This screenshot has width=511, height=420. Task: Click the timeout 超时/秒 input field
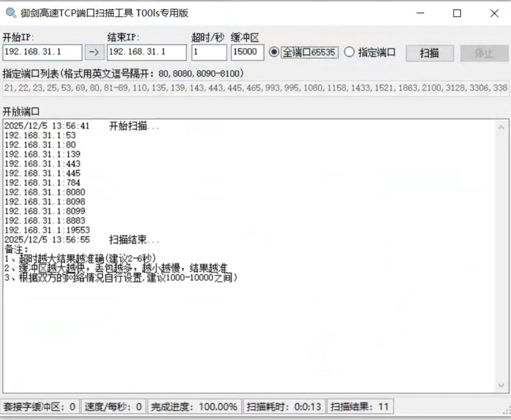pyautogui.click(x=209, y=52)
